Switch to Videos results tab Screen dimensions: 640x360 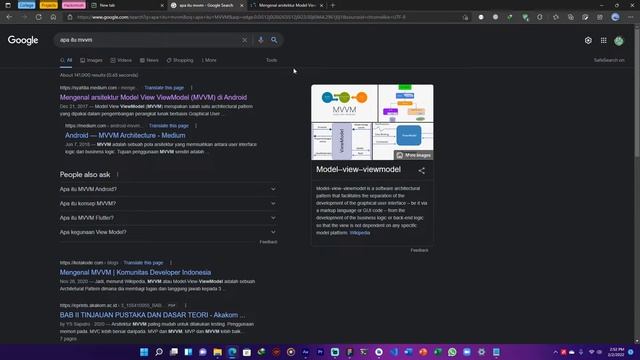tap(121, 60)
